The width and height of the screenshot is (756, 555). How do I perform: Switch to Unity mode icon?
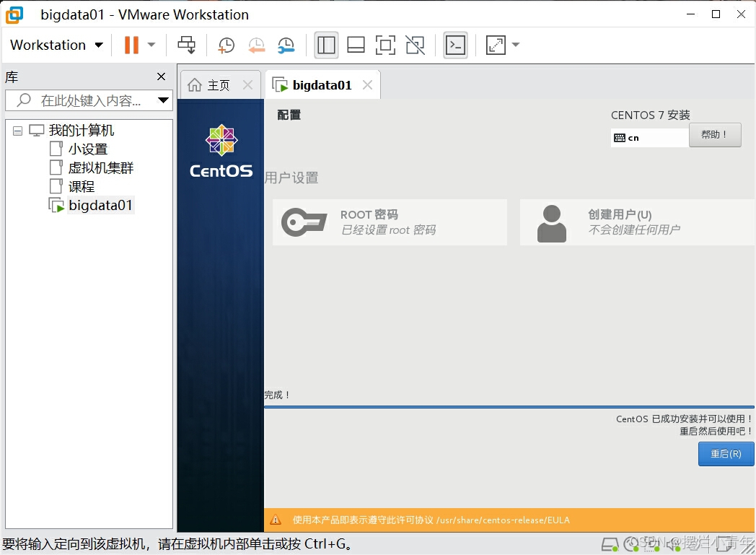[x=415, y=45]
